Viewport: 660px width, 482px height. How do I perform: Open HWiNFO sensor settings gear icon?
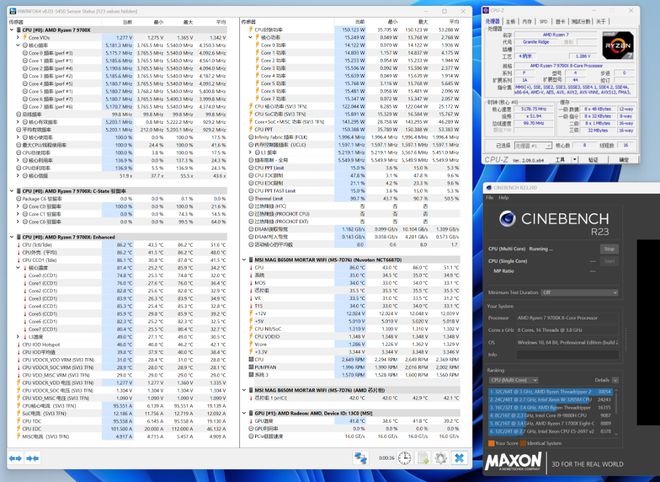(x=441, y=458)
